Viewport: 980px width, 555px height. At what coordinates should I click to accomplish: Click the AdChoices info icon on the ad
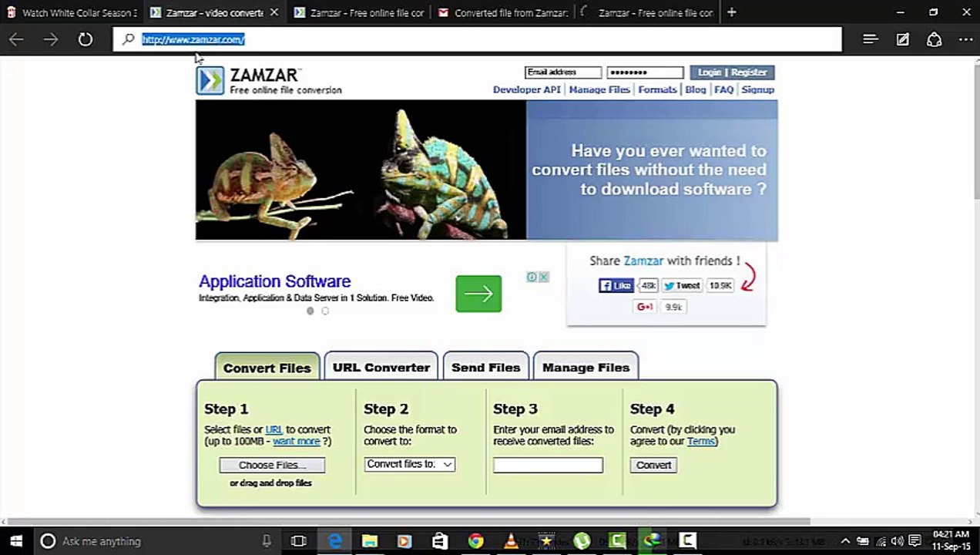532,277
